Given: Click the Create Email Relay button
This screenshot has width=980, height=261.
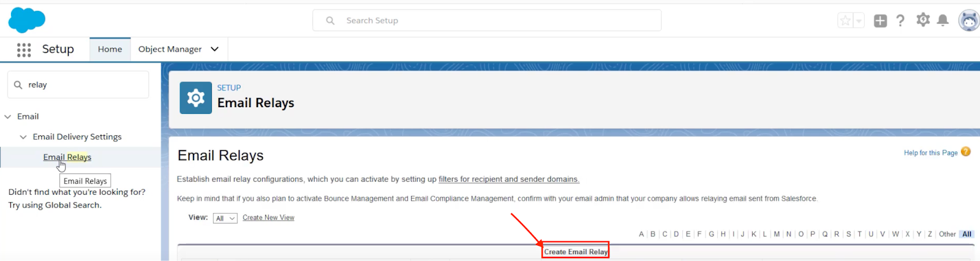Looking at the screenshot, I should pyautogui.click(x=576, y=251).
